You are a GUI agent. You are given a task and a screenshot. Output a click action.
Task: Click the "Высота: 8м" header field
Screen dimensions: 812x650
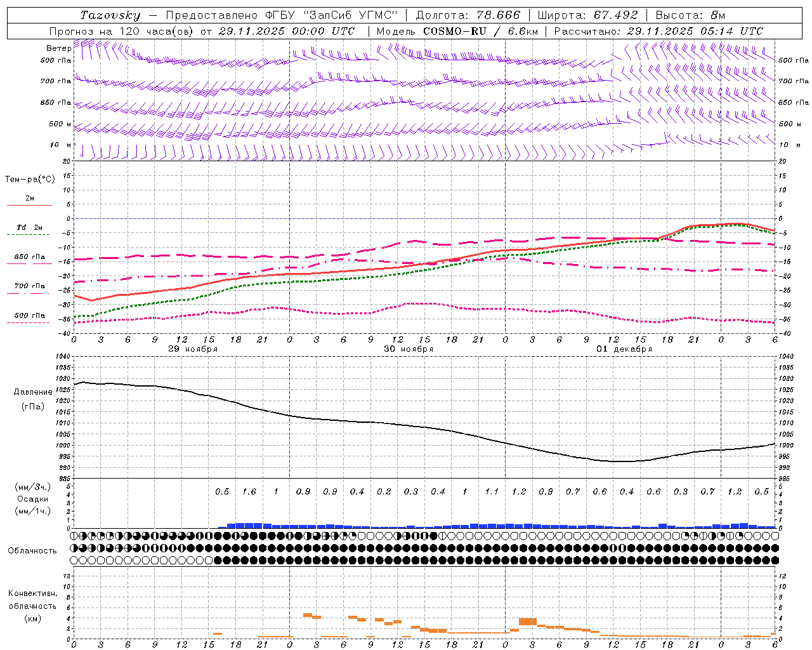coord(690,15)
